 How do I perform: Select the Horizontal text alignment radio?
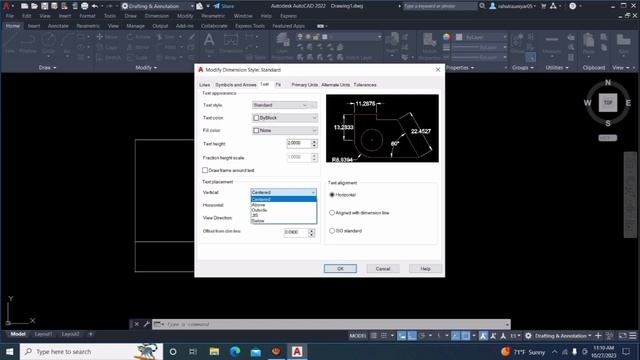point(332,195)
